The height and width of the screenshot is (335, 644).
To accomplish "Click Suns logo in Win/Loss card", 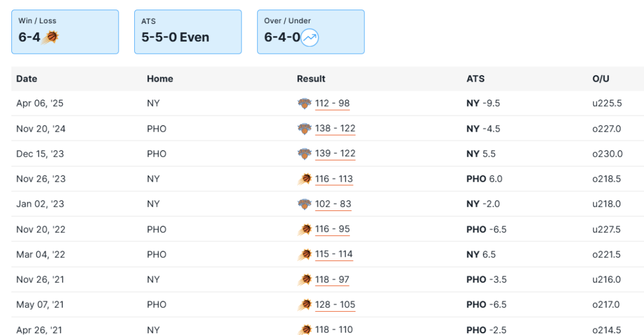I will tap(51, 38).
